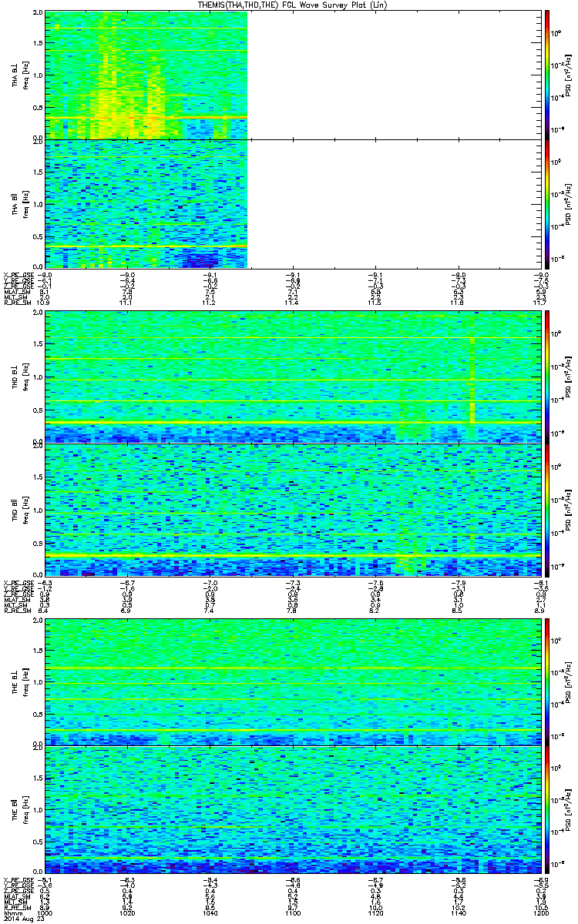Click the 1020 time tick label

pos(128,913)
